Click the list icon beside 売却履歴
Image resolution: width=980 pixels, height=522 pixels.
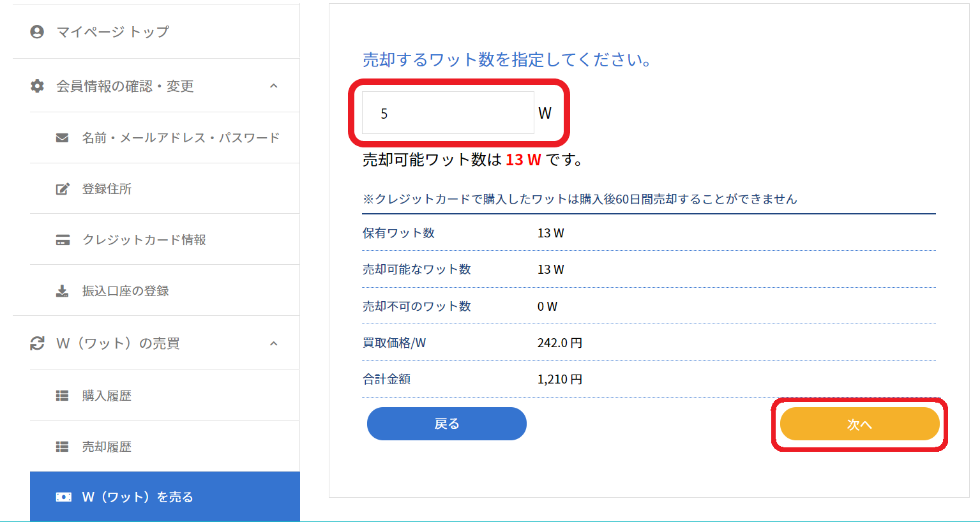click(62, 447)
